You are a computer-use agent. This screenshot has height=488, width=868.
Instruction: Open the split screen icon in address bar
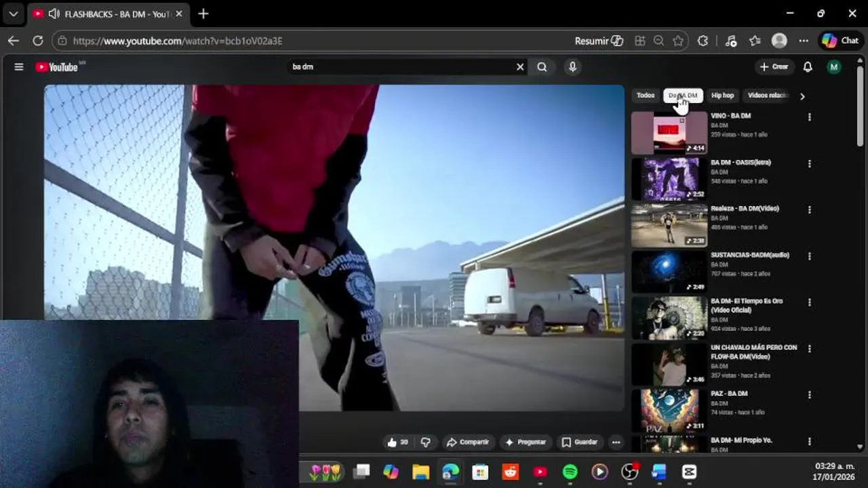(x=640, y=41)
